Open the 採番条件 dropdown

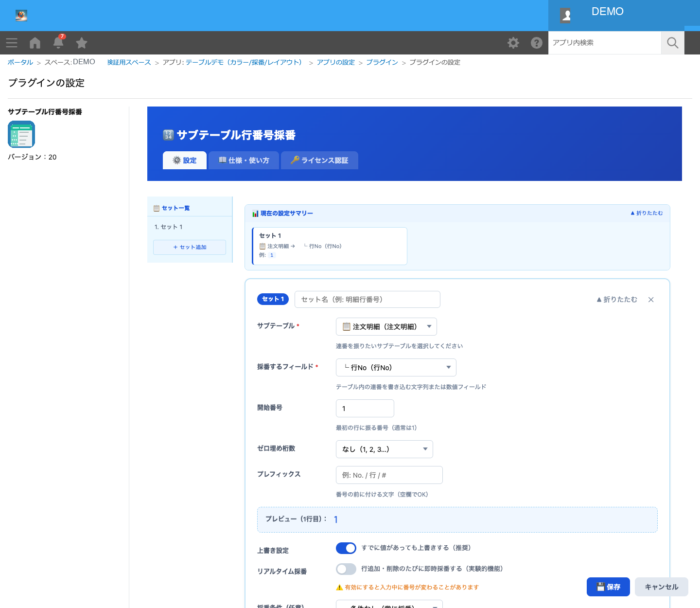(x=389, y=604)
